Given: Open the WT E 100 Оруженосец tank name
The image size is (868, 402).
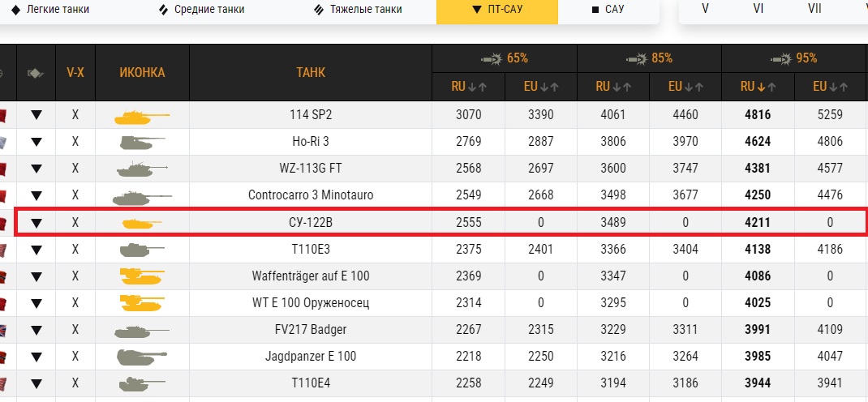Looking at the screenshot, I should click(311, 303).
